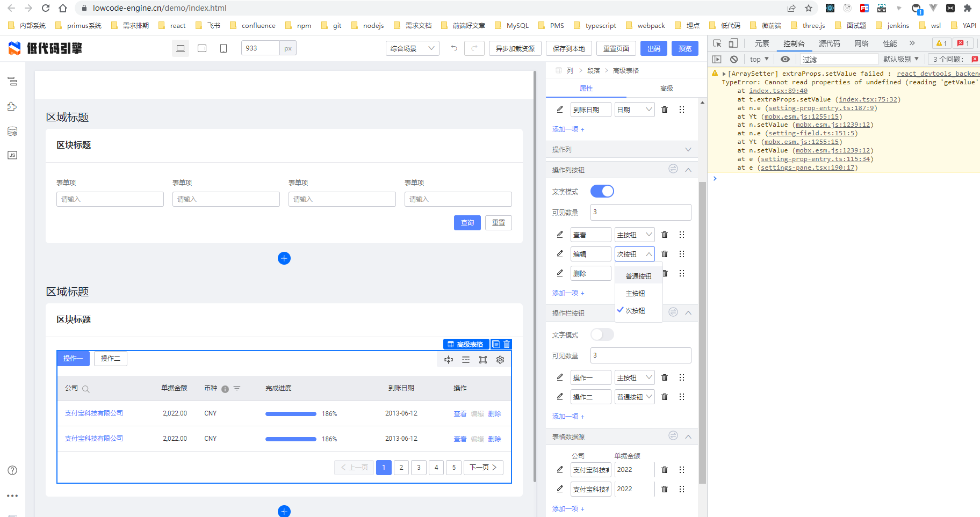Open 操作一 button type dropdown
The image size is (980, 517).
[635, 377]
